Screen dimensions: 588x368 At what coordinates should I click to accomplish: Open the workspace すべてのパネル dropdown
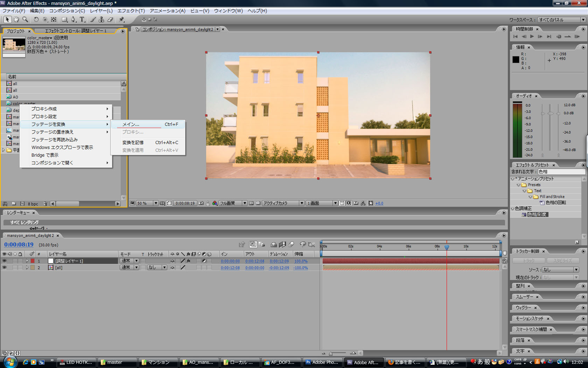562,20
